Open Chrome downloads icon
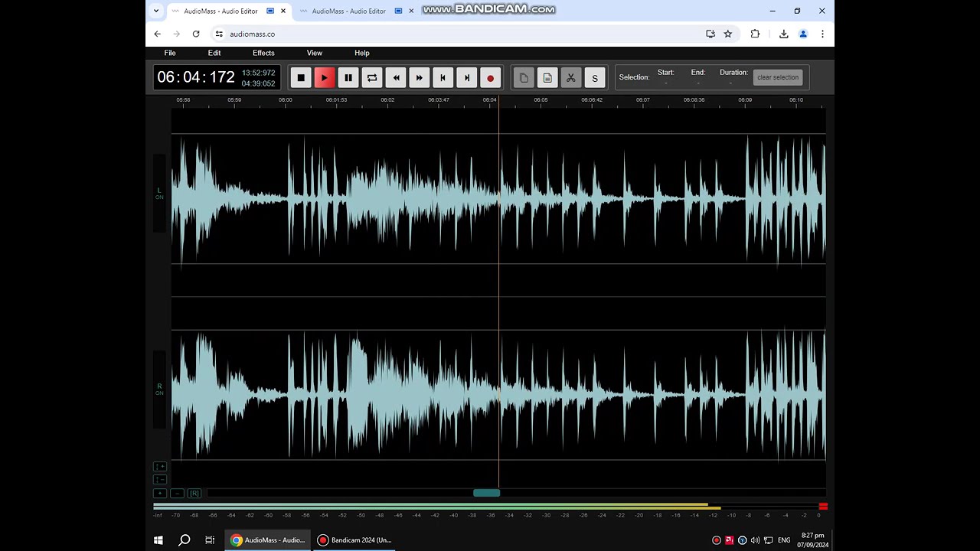Screen dimensions: 980x551 point(784,34)
